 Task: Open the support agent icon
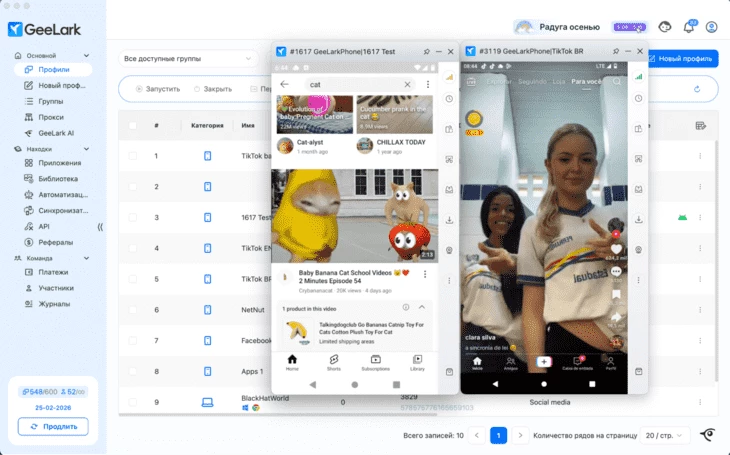(665, 27)
